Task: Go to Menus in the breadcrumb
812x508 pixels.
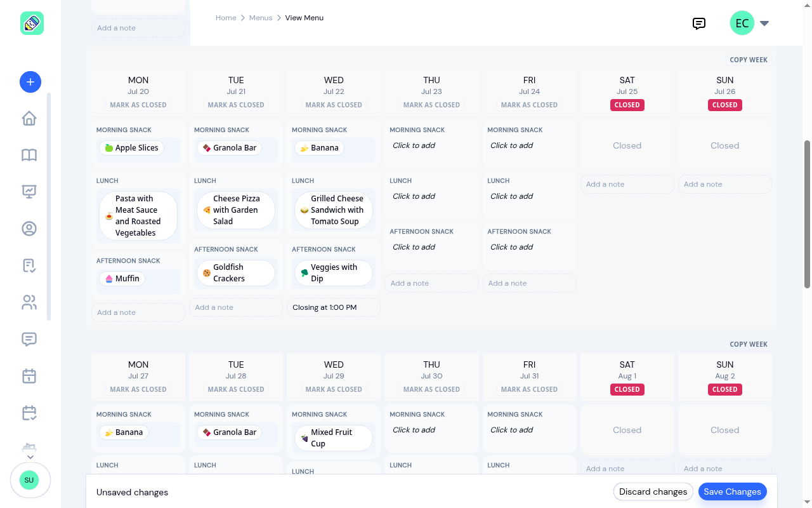Action: coord(261,18)
